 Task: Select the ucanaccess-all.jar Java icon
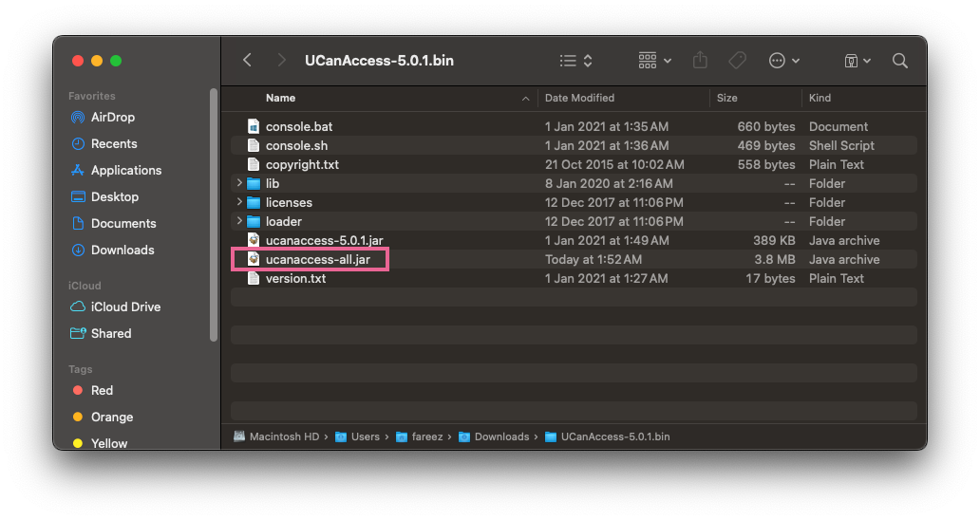tap(254, 259)
